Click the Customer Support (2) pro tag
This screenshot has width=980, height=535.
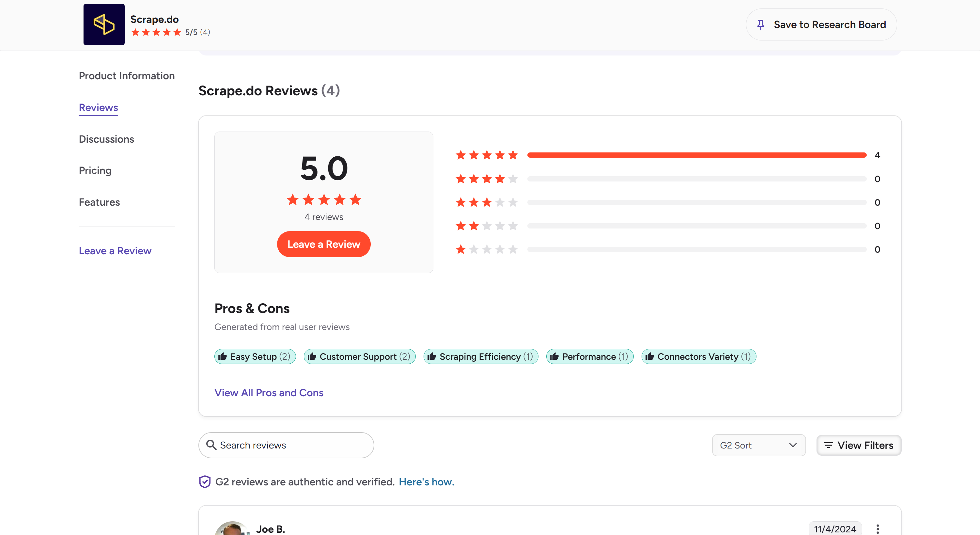[x=360, y=356]
